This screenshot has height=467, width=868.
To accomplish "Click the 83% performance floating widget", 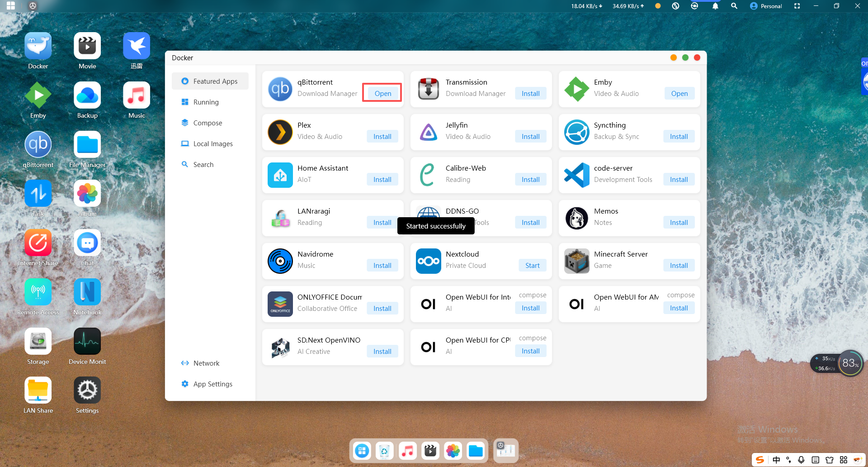I will tap(850, 363).
